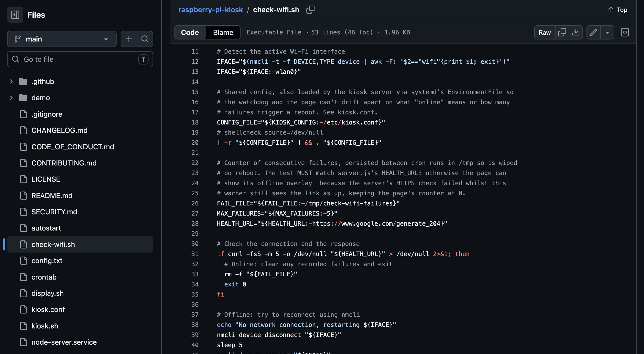
Task: Open the symbols panel icon
Action: (625, 33)
